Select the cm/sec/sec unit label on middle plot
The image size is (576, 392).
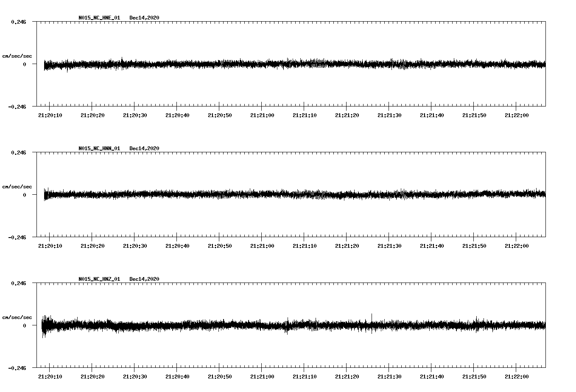[17, 186]
